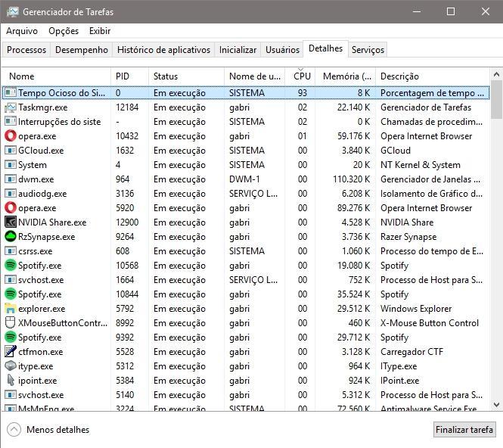Click description NVIDIA Share
503x448 pixels.
(x=407, y=222)
